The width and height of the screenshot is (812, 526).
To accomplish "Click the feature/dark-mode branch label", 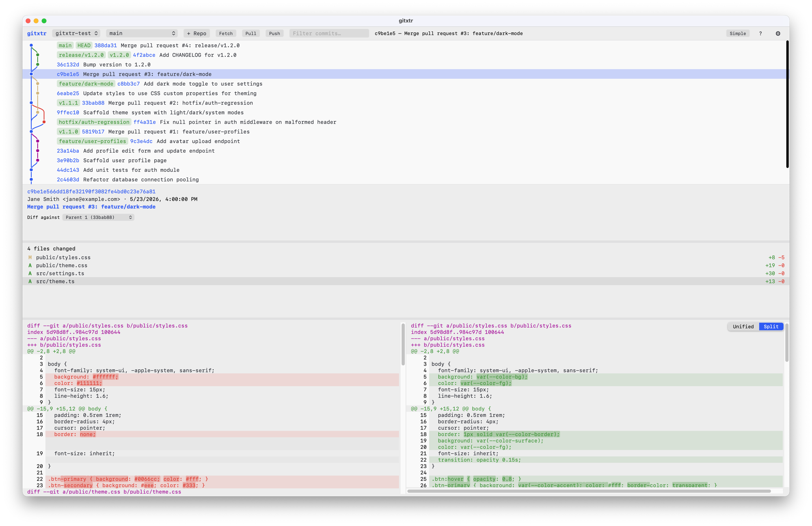I will [86, 84].
